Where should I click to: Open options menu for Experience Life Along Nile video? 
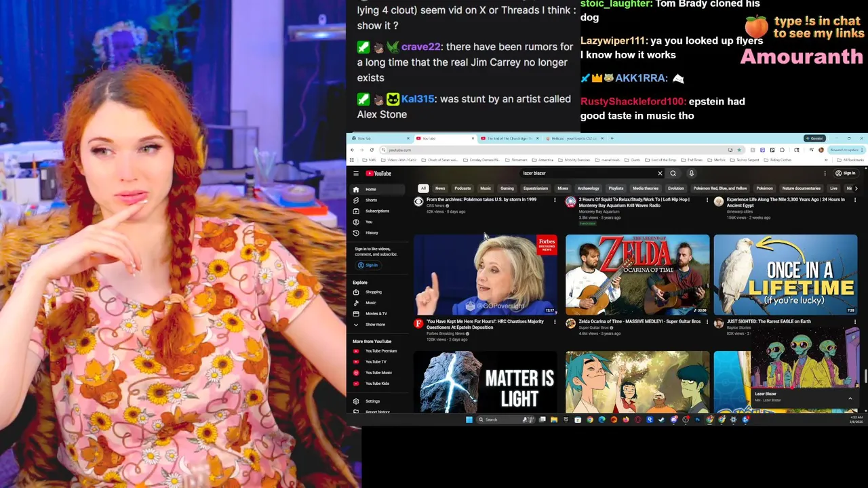855,200
